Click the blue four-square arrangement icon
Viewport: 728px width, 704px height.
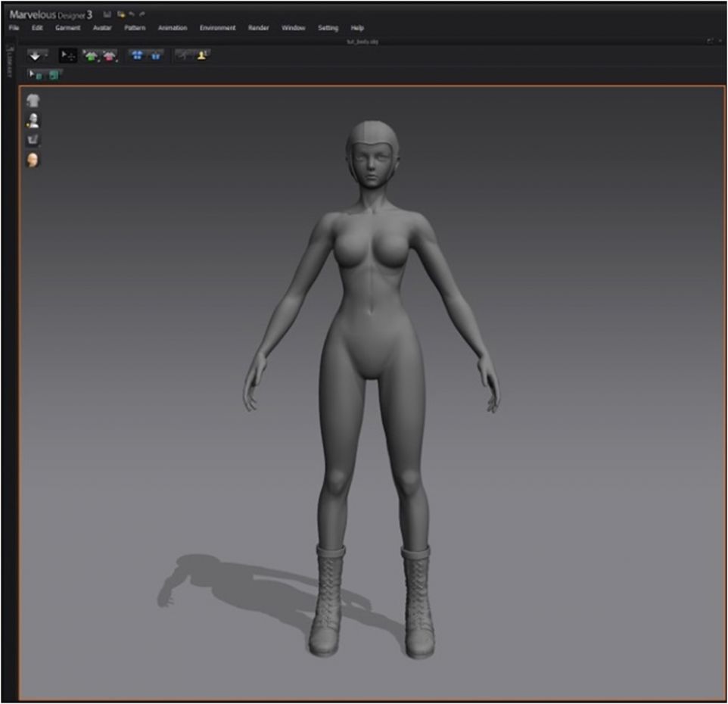click(x=137, y=56)
